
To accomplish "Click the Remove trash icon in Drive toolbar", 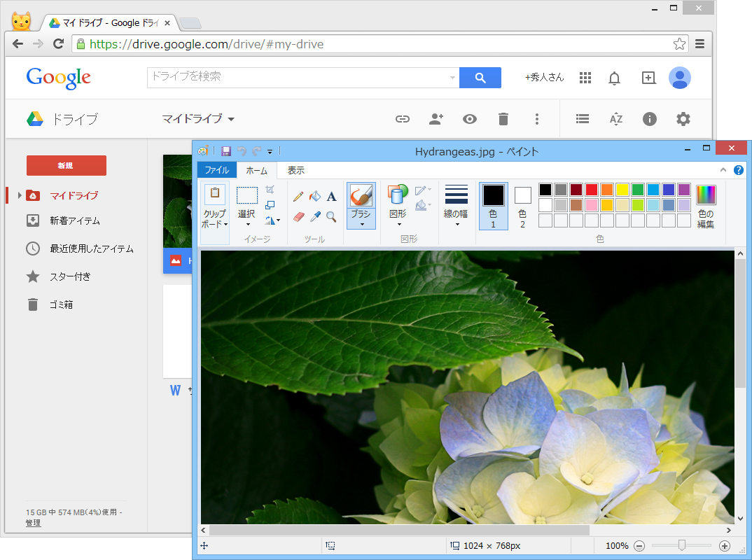I will (503, 119).
